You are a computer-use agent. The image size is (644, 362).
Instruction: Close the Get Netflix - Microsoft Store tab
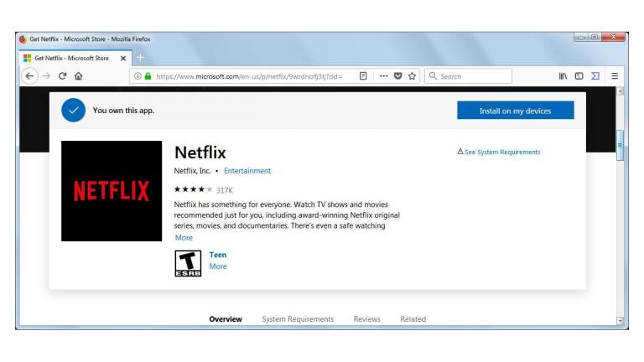122,59
